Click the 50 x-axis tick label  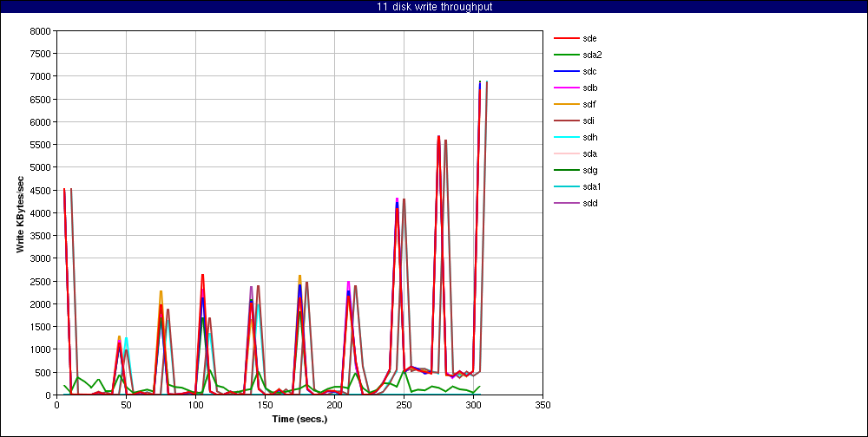pos(126,405)
